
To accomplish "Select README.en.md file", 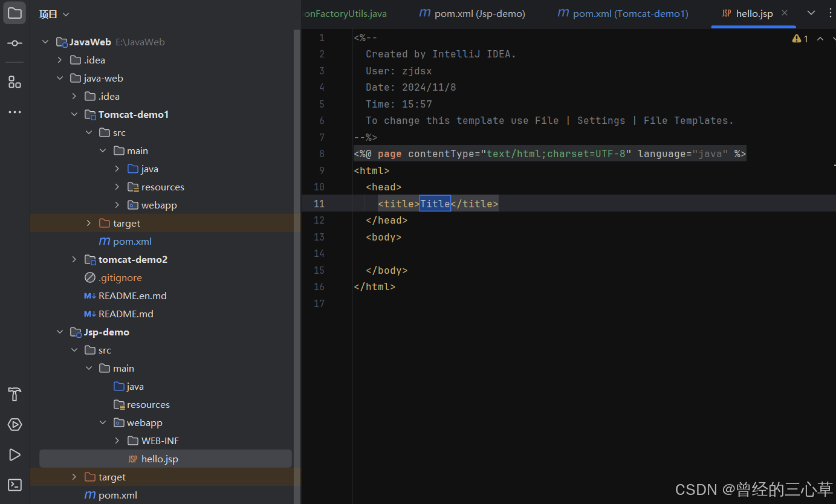I will [125, 296].
